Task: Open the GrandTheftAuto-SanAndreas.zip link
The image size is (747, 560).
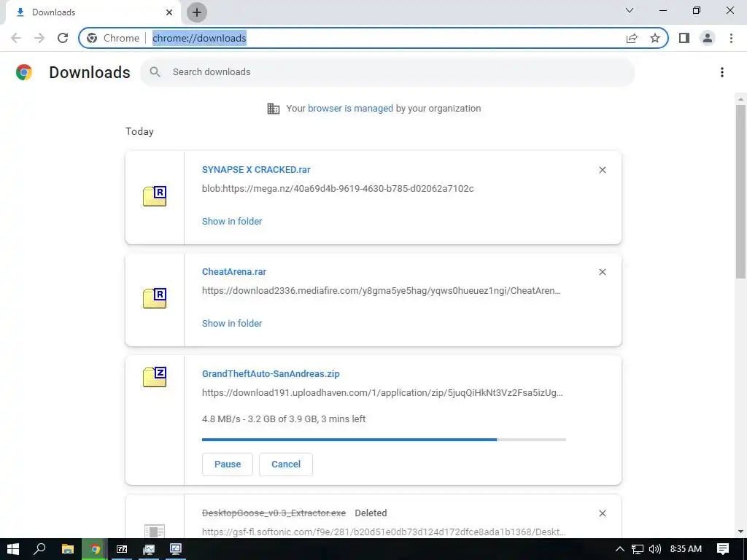Action: point(271,374)
